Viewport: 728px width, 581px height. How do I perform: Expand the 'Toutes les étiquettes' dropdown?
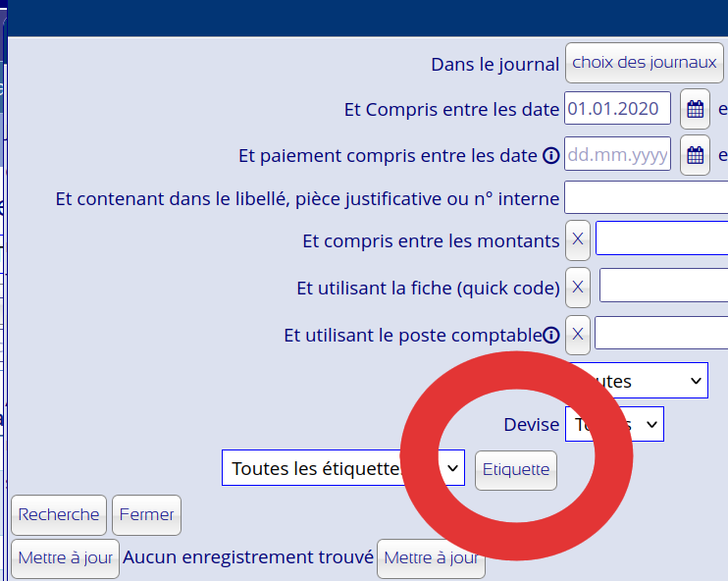342,468
